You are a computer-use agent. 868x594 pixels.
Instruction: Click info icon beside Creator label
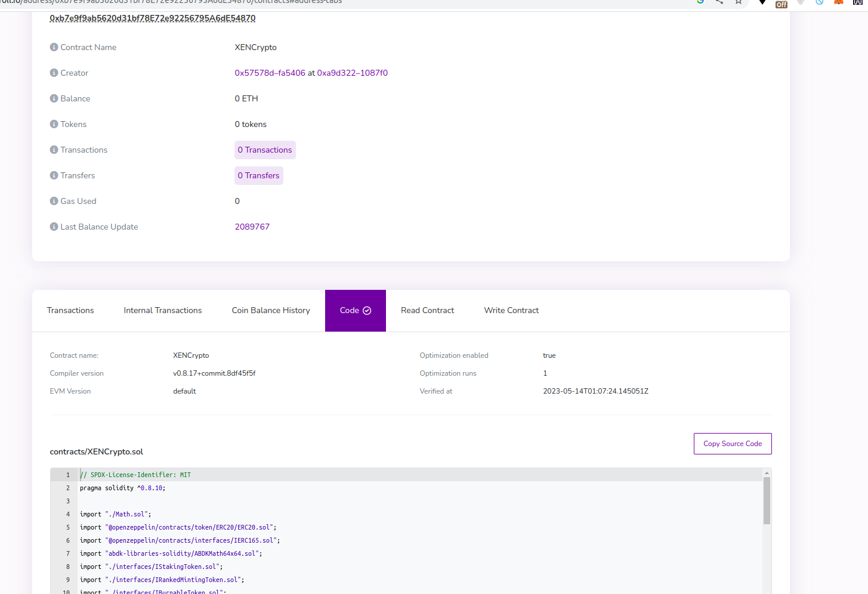coord(54,73)
